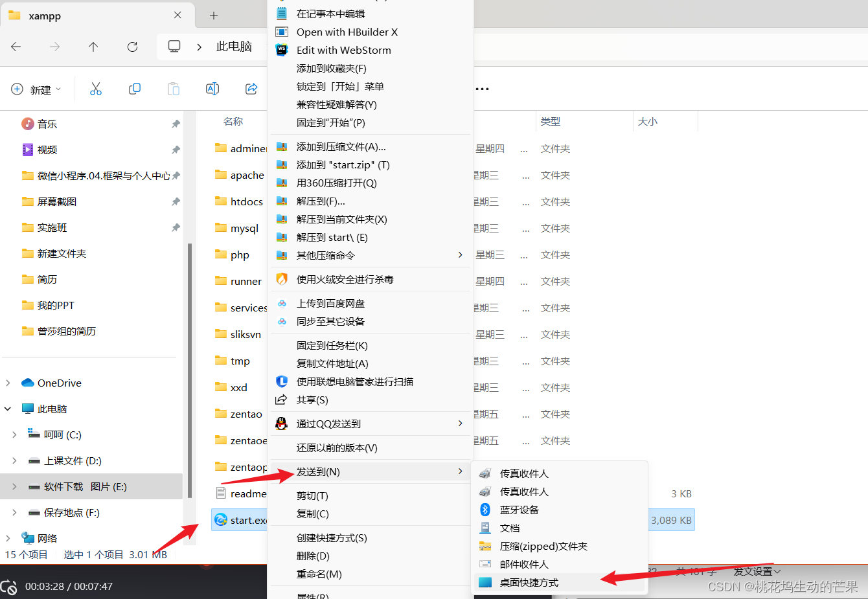868x599 pixels.
Task: Open the 微信小程序.04 folder in sidebar
Action: 96,175
